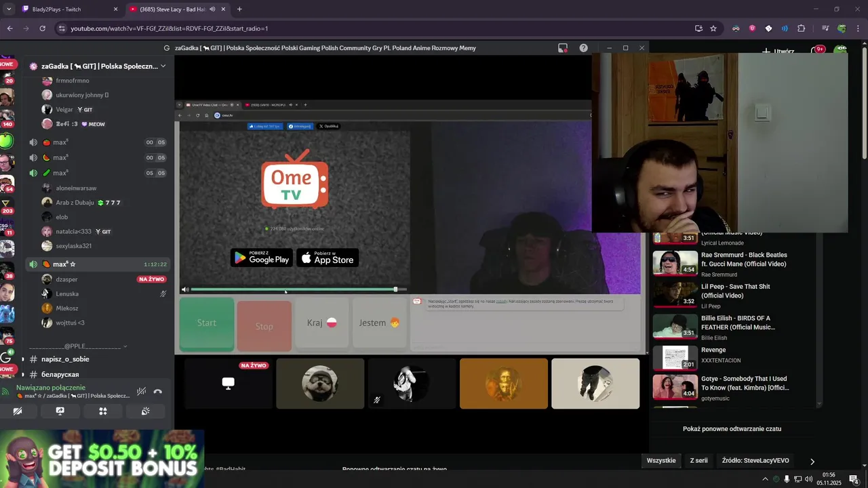Open Discord soundboard icon
Screen dimensions: 868x488
(146, 411)
